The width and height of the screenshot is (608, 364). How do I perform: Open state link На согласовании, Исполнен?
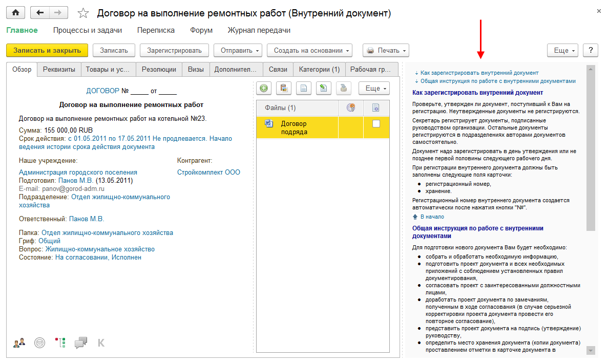[98, 258]
